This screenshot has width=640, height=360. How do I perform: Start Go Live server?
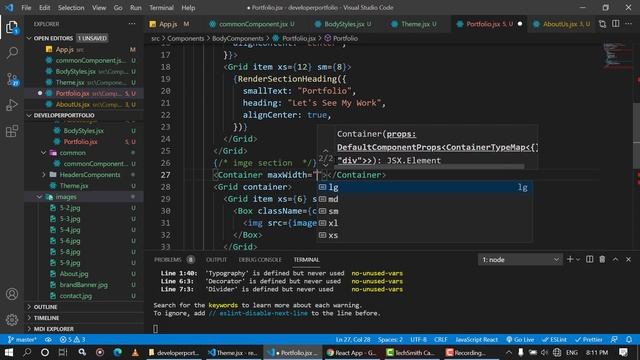tap(520, 340)
